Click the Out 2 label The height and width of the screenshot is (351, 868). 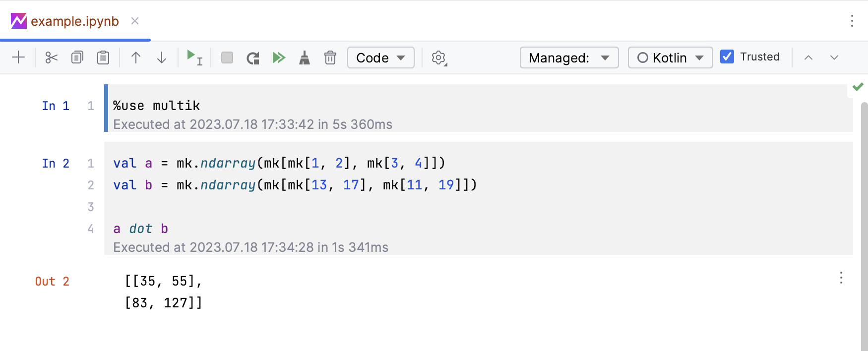click(x=52, y=281)
